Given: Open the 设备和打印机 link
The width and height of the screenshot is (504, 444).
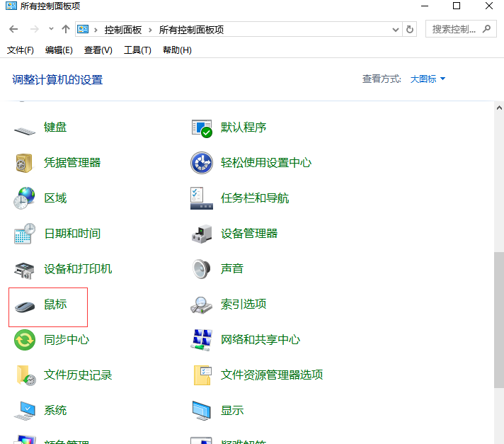Looking at the screenshot, I should (x=78, y=269).
